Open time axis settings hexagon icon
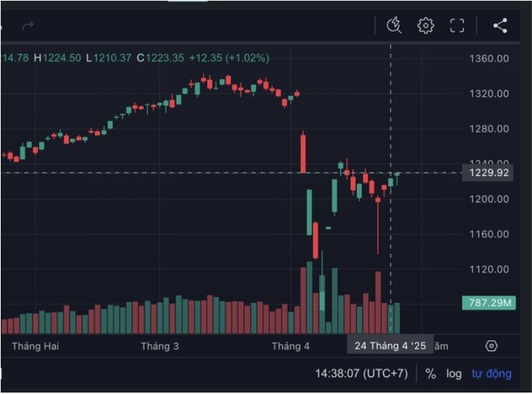 click(491, 346)
